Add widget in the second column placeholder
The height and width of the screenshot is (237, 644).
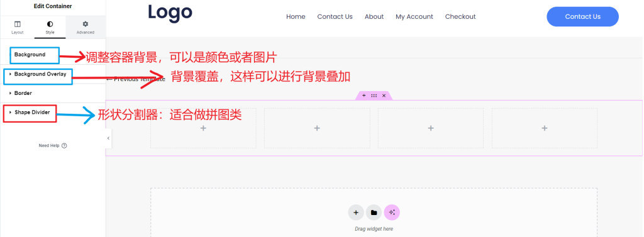click(317, 128)
